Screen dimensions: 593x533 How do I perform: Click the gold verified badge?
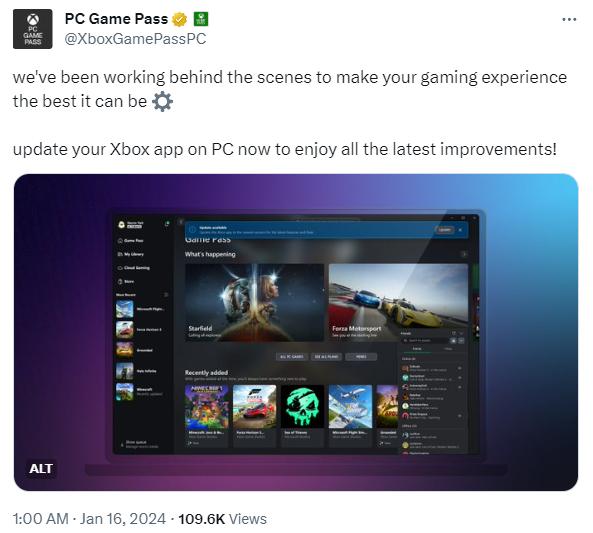coord(179,19)
